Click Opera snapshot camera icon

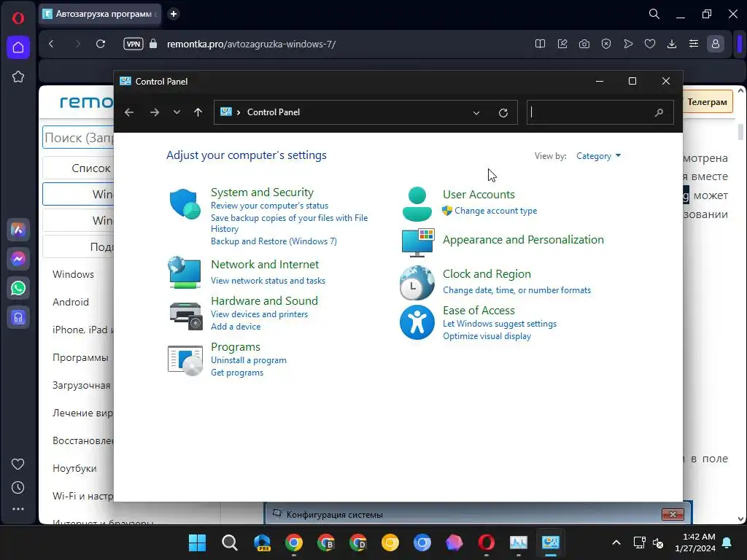pos(584,44)
